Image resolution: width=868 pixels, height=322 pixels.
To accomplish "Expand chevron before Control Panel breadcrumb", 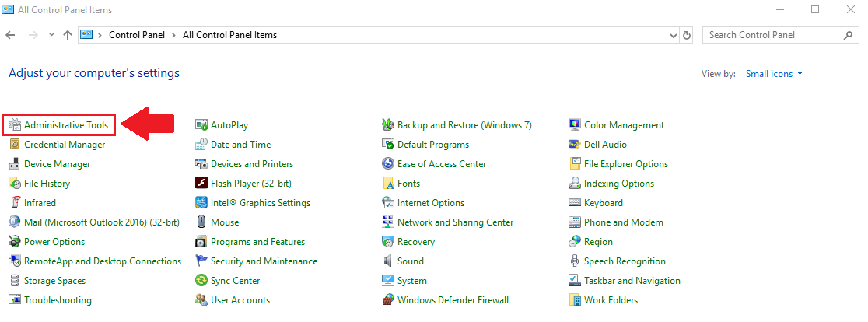I will tap(100, 35).
